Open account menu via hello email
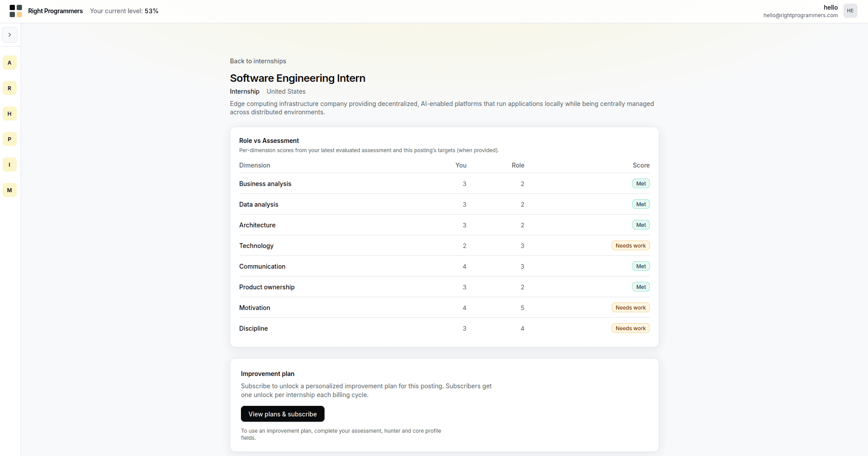 (x=800, y=15)
